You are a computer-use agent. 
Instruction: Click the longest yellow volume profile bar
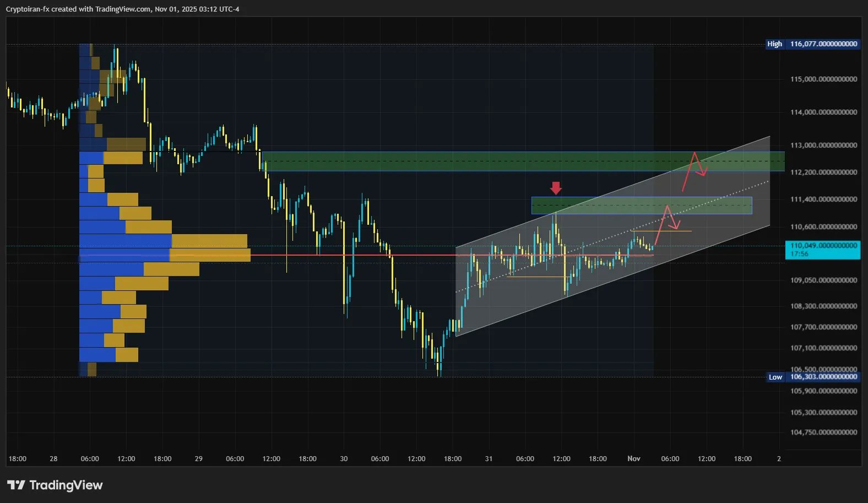210,255
